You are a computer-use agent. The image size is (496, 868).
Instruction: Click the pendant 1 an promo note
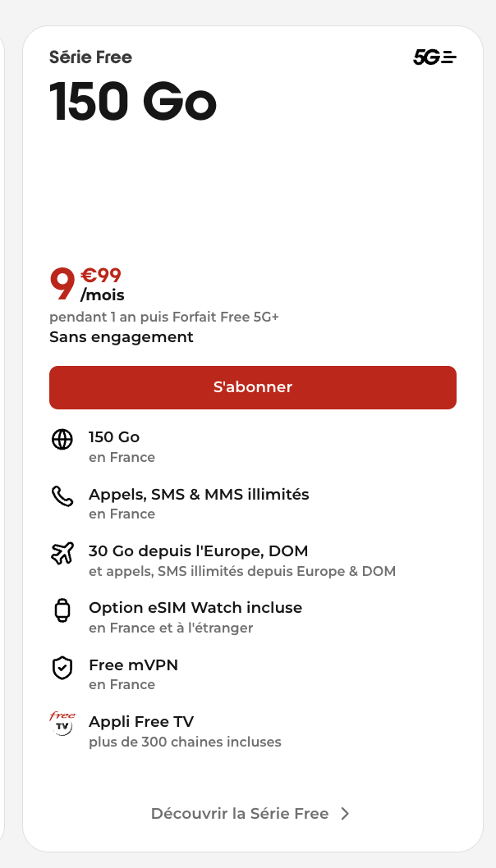point(164,318)
